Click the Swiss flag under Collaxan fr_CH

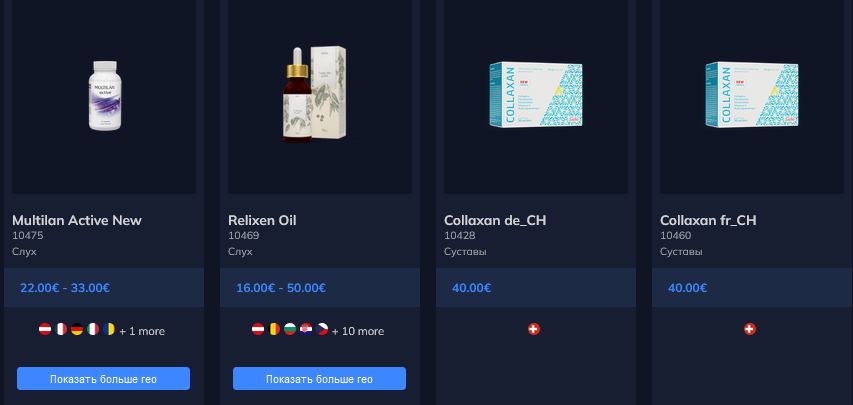point(750,329)
